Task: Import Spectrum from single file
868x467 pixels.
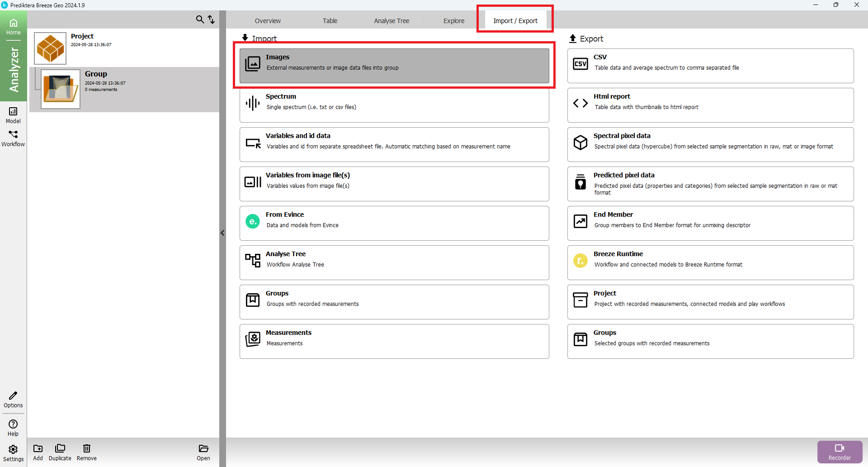Action: (x=394, y=105)
